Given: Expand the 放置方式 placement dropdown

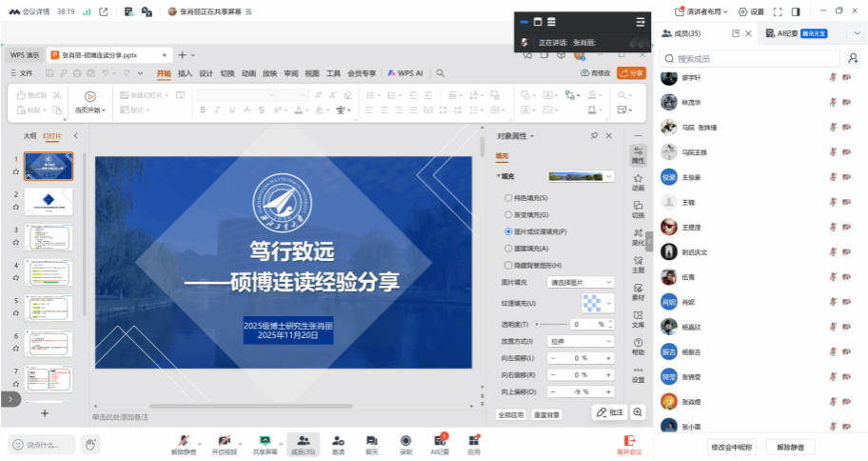Looking at the screenshot, I should pos(581,341).
